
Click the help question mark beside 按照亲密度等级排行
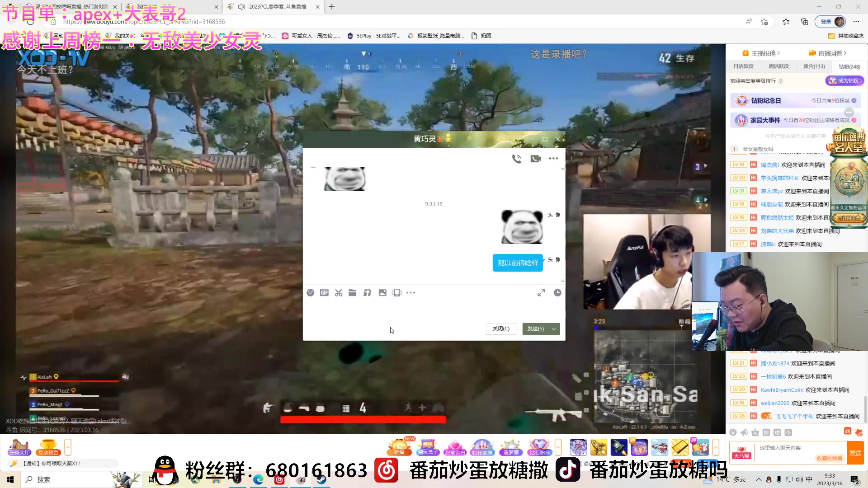(x=781, y=81)
